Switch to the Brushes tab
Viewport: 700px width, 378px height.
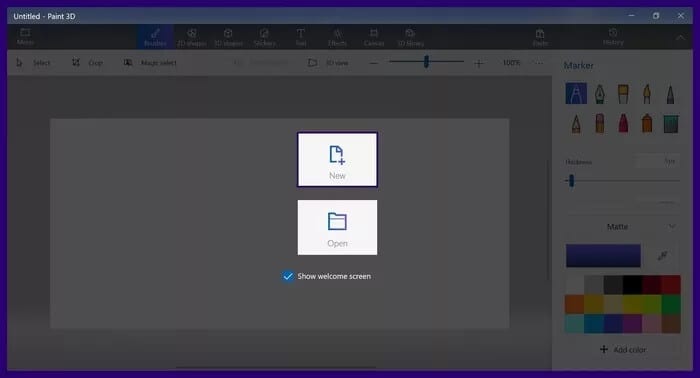155,37
